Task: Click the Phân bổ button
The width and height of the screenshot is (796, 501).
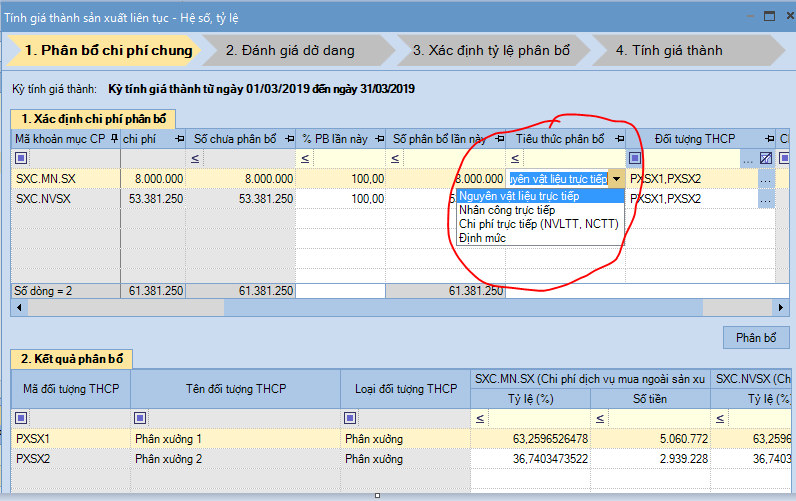Action: [755, 337]
